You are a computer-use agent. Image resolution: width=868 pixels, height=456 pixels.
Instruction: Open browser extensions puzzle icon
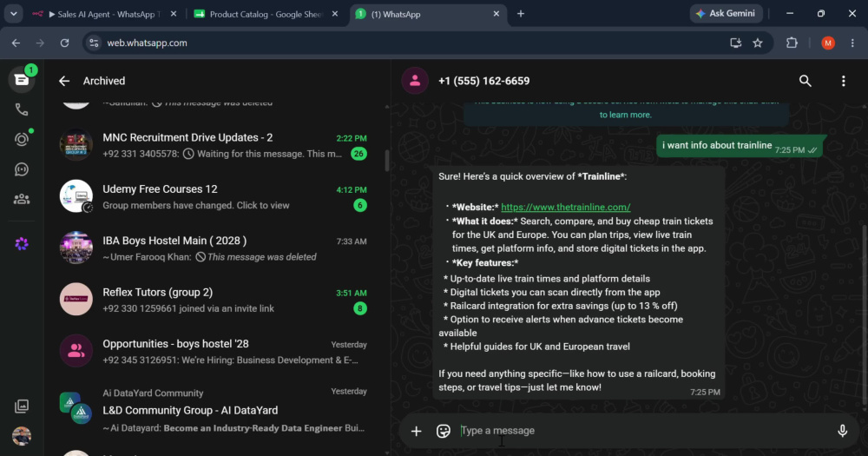(x=792, y=43)
